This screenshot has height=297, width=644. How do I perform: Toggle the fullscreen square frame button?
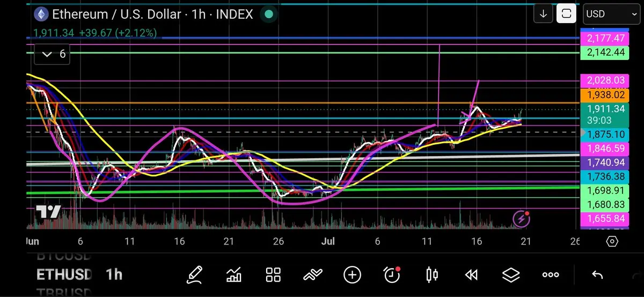pos(566,14)
